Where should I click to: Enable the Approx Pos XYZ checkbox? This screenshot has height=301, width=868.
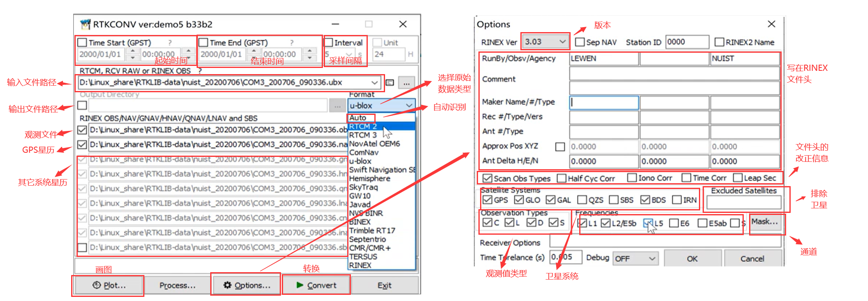point(560,147)
